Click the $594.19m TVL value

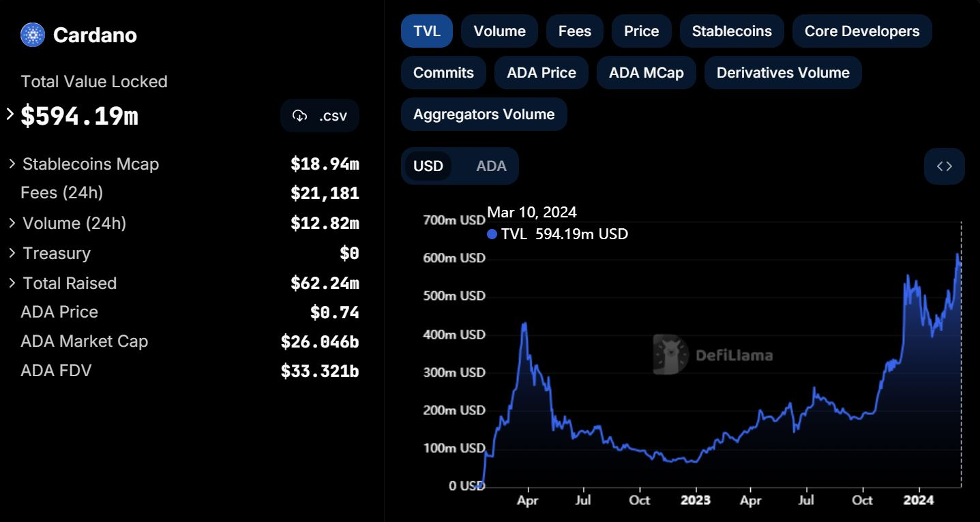79,117
